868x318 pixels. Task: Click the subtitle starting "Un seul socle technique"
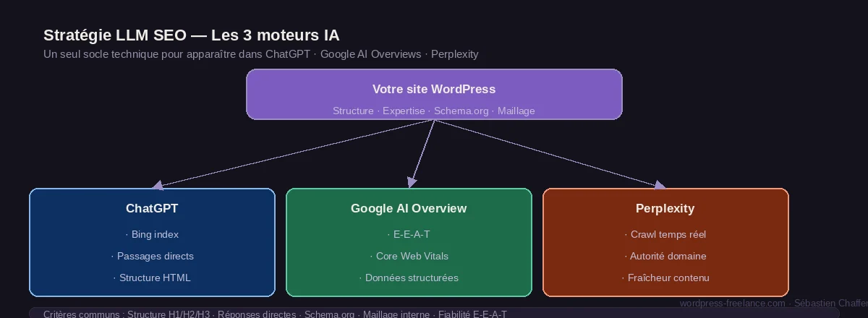(260, 54)
